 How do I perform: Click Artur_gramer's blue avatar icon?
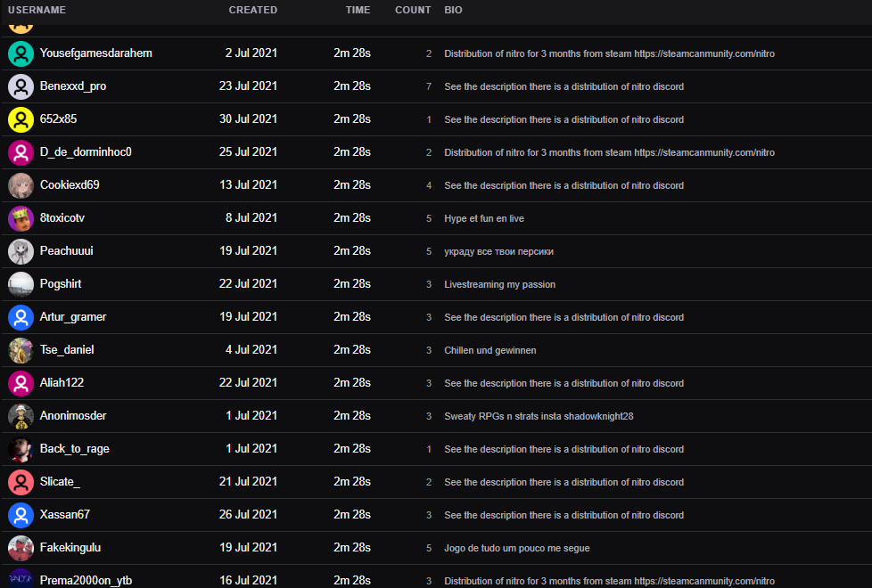point(21,317)
